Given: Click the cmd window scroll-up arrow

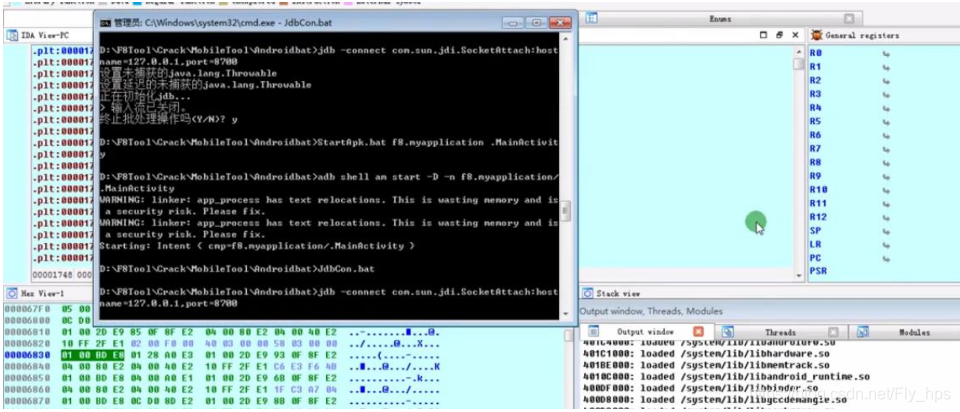Looking at the screenshot, I should click(565, 39).
